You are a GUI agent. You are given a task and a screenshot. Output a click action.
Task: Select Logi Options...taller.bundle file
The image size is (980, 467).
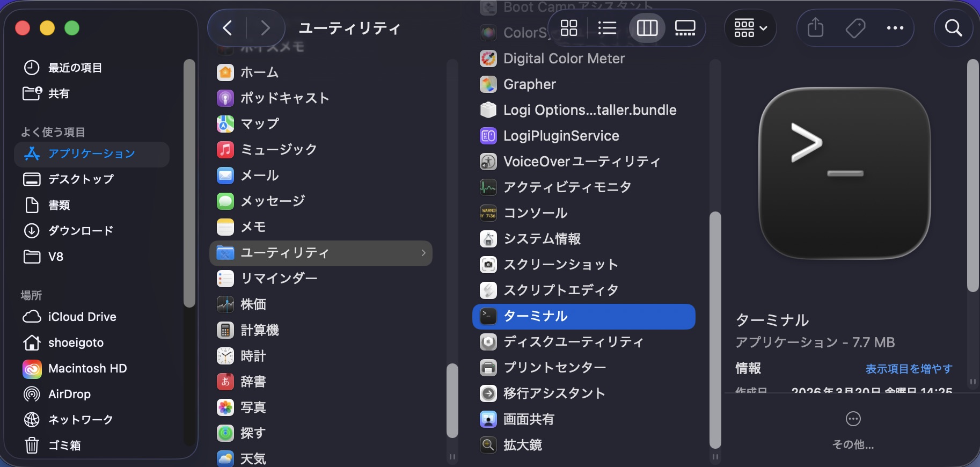[584, 110]
